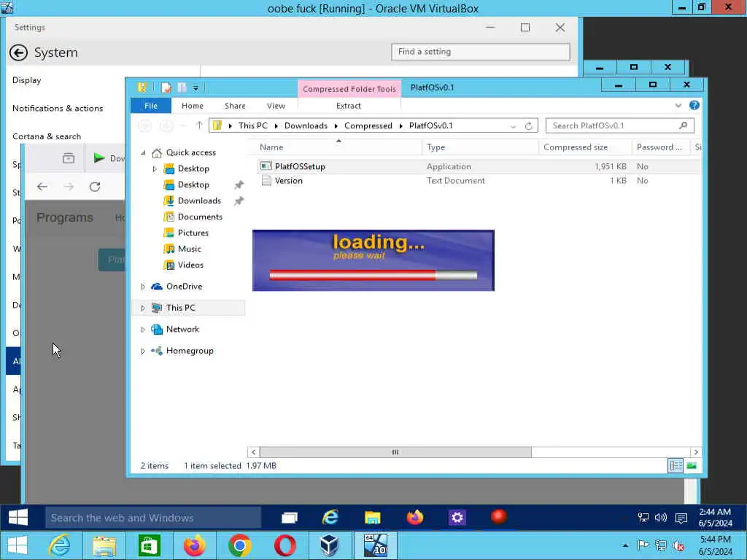Click the horizontal scrollbar thumb
747x560 pixels.
(x=395, y=452)
